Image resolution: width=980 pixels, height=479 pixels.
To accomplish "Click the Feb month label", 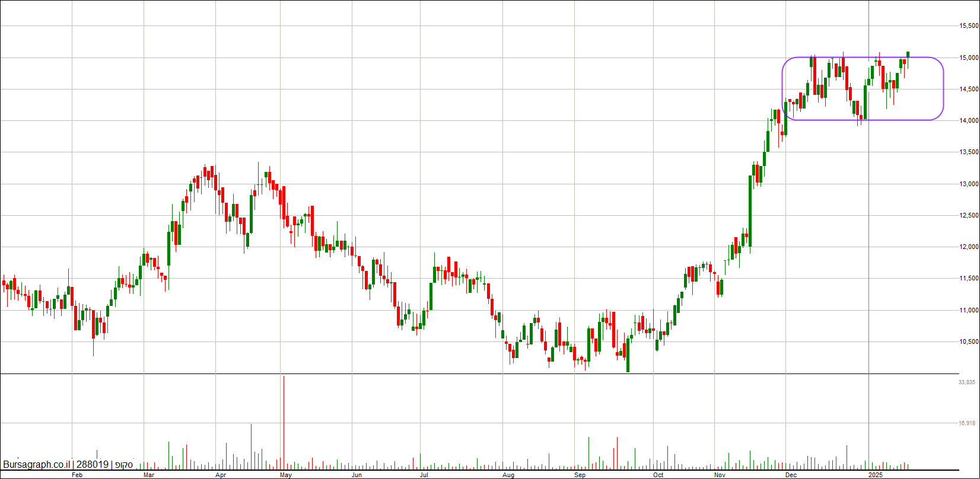I will point(77,475).
